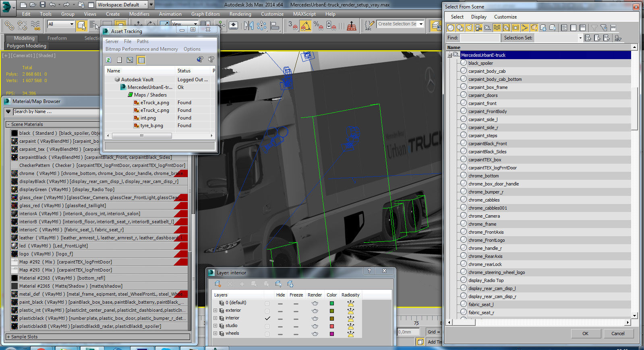Screen dimensions: 644x350
Task: Click Refresh icon in Asset Tracking
Action: point(108,60)
